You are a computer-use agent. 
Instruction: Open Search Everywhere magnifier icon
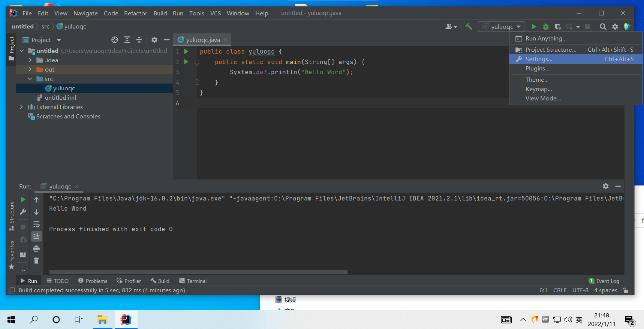tap(603, 27)
